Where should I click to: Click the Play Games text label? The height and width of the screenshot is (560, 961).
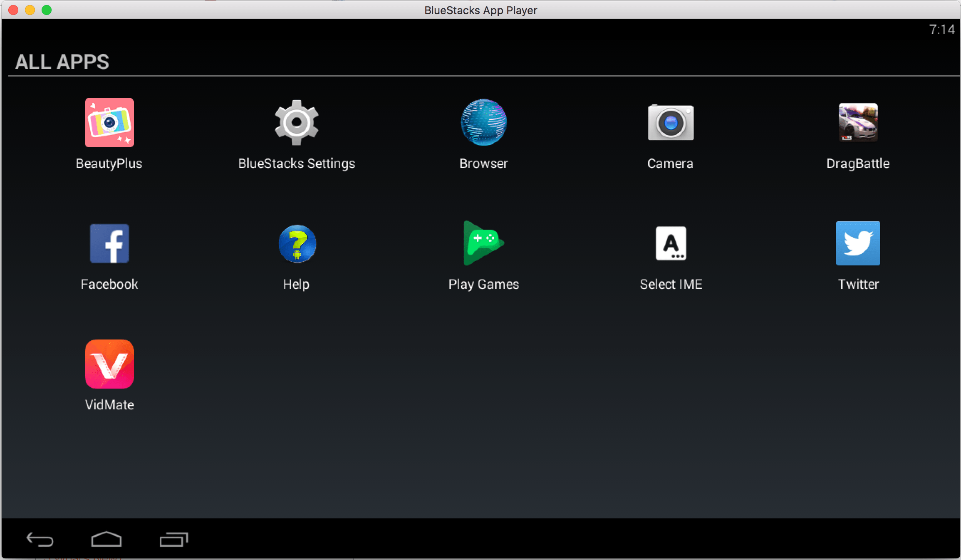click(x=483, y=284)
